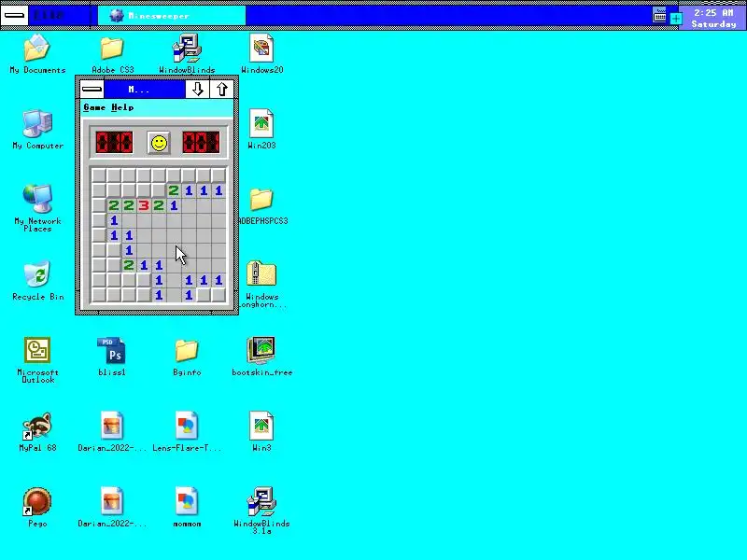Open Minesweeper window control menu box
Viewport: 747px width, 560px height.
tap(92, 90)
